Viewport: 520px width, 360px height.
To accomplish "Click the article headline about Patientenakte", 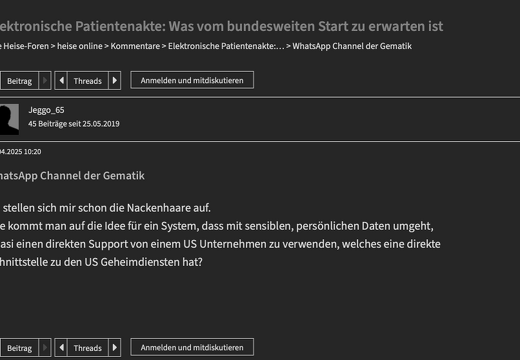I will click(221, 26).
